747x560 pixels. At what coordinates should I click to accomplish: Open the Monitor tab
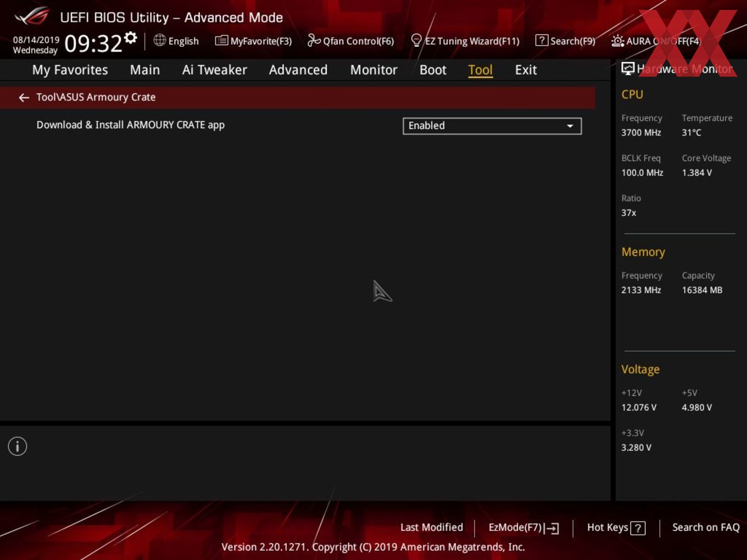tap(374, 70)
